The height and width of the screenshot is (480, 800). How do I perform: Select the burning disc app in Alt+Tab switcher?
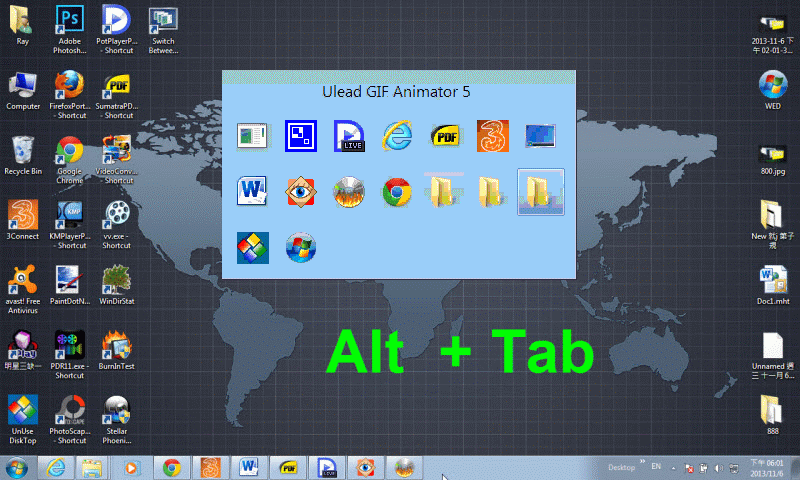[x=349, y=192]
